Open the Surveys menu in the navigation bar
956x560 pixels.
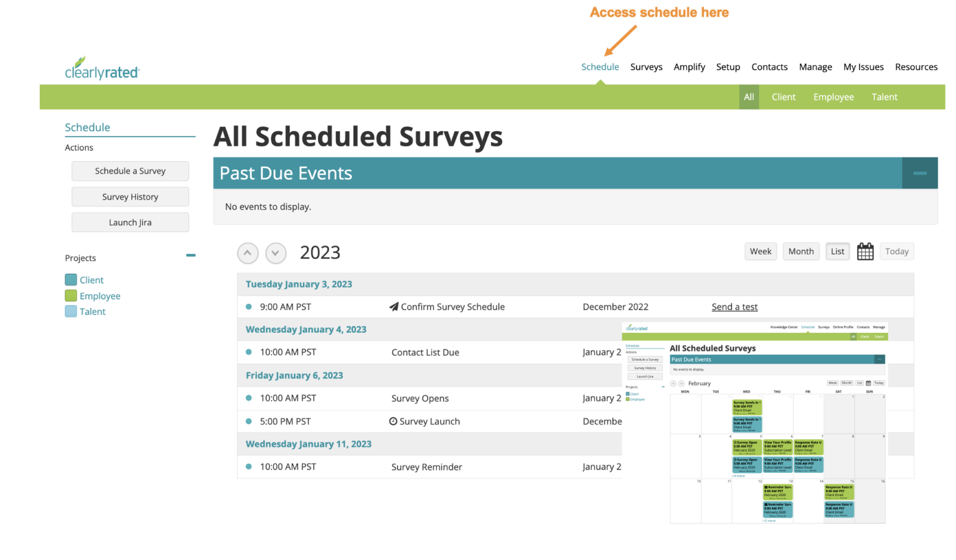[646, 67]
